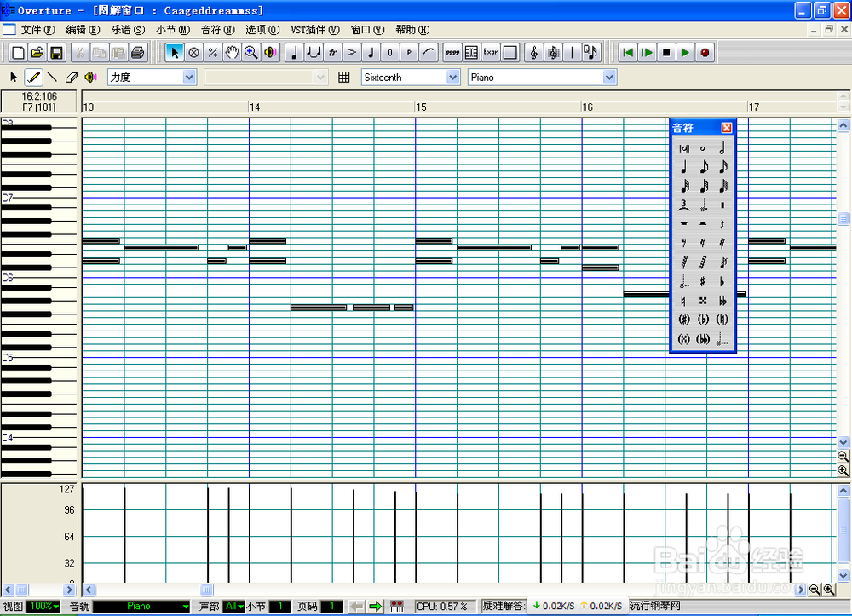The width and height of the screenshot is (852, 616).
Task: Open the Piano track selector in status bar
Action: [141, 606]
